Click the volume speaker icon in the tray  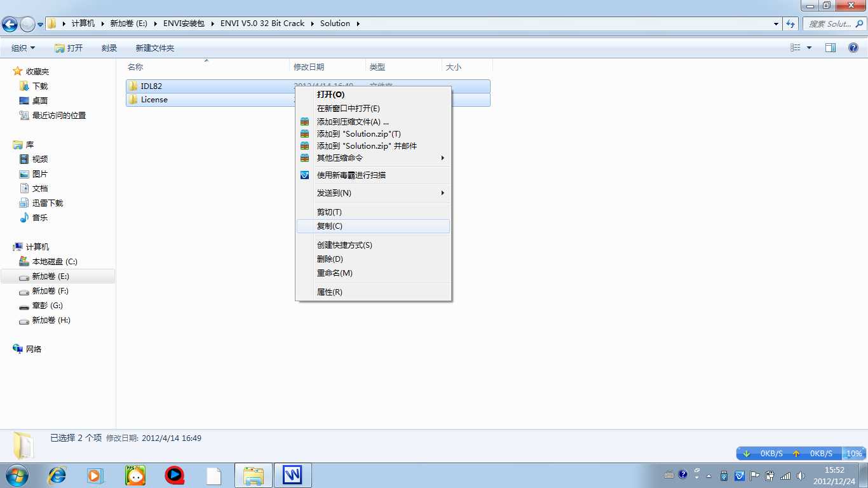click(800, 475)
